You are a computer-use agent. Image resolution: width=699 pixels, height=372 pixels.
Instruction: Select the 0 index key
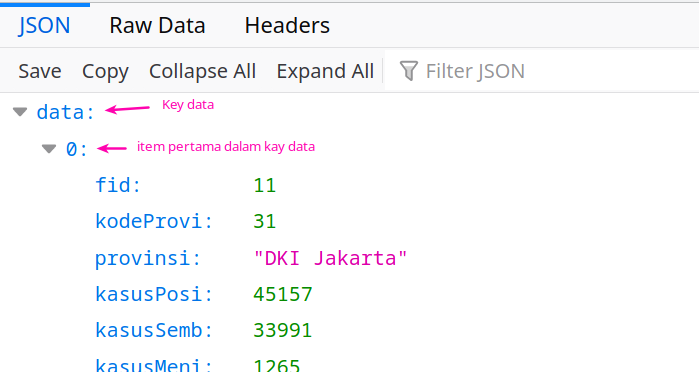coord(77,149)
